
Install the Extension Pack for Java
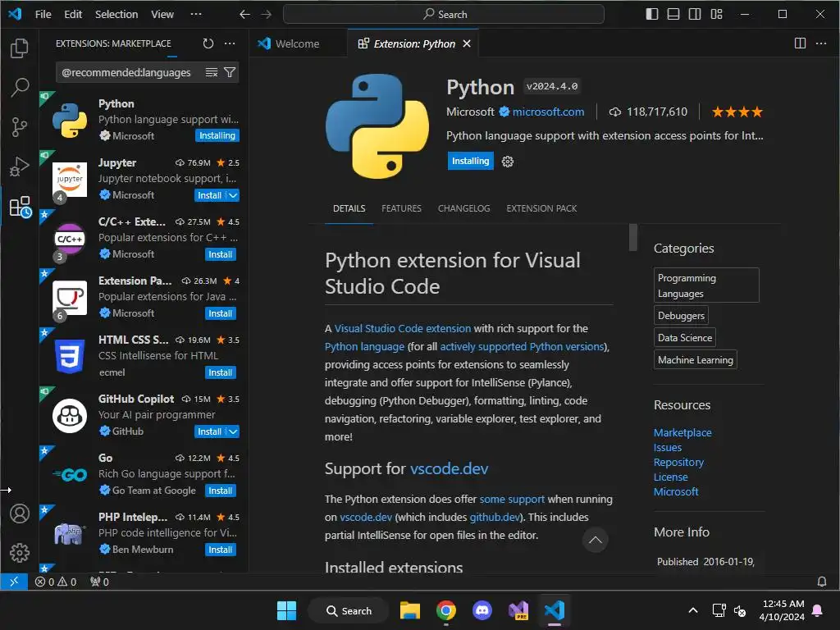[x=220, y=313]
